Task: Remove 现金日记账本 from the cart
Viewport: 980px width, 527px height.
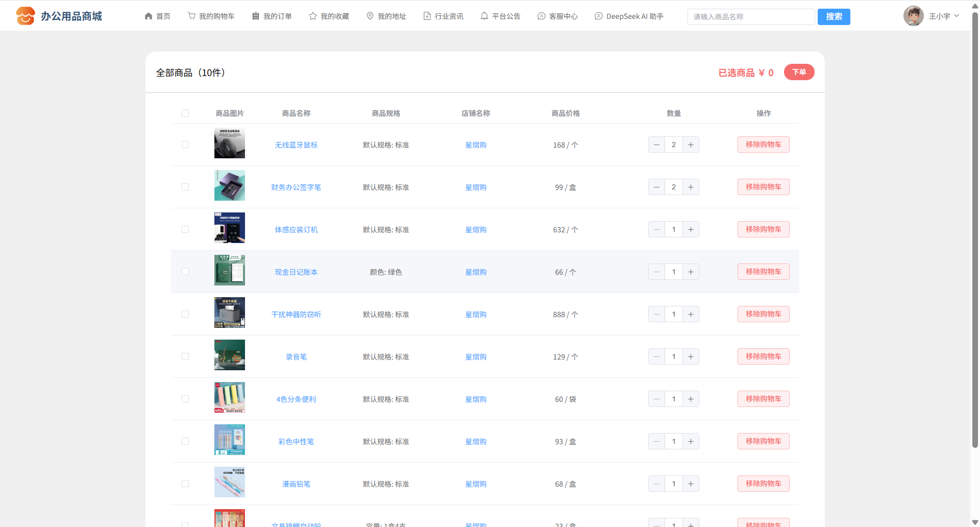Action: pos(763,272)
